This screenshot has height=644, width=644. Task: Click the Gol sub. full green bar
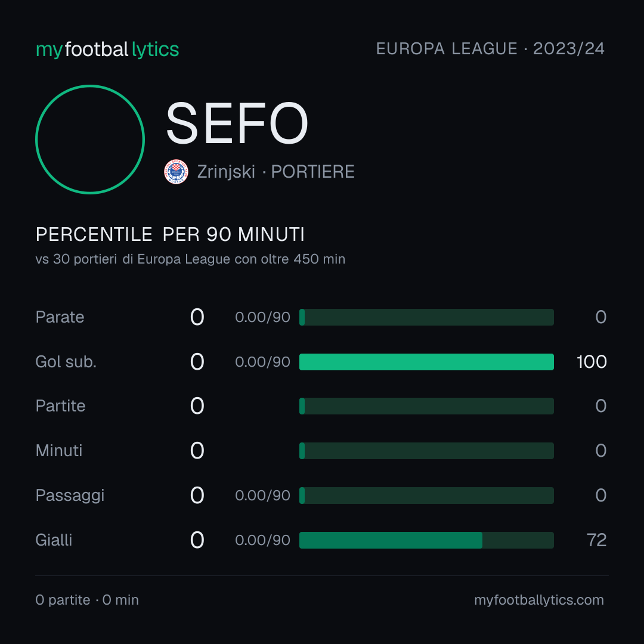[x=426, y=362]
